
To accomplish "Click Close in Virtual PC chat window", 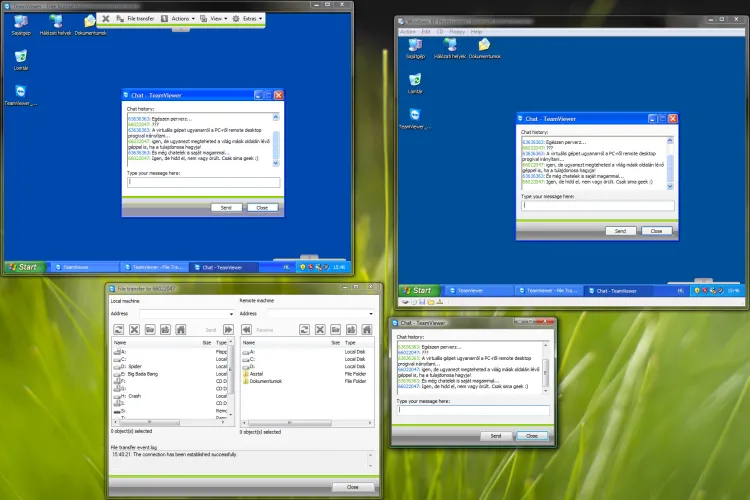I will tap(656, 231).
